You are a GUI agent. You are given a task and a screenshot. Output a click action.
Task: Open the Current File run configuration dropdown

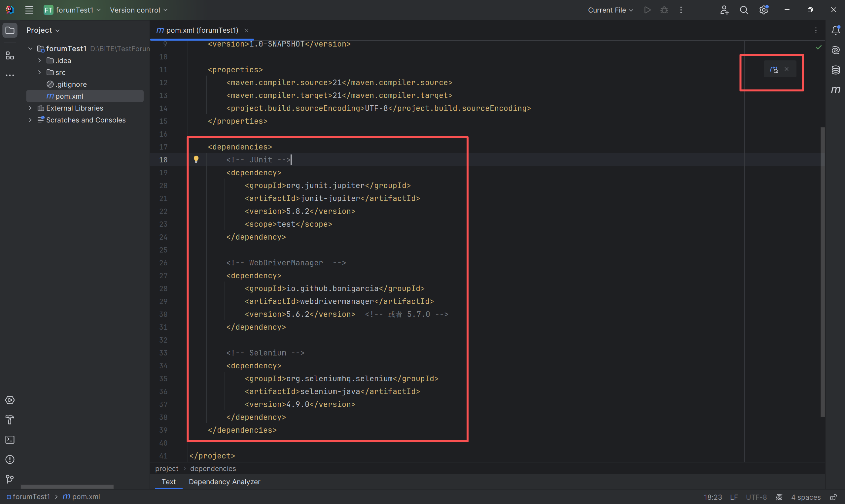[x=610, y=10]
